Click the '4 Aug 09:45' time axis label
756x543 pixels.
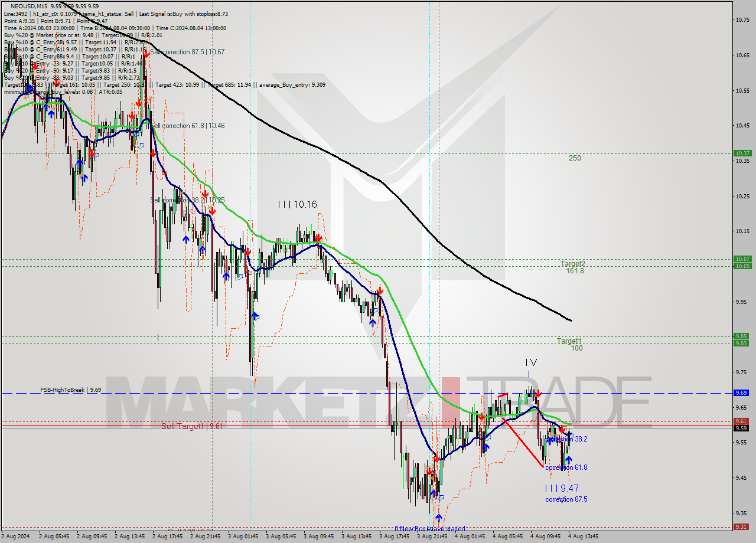pyautogui.click(x=546, y=537)
